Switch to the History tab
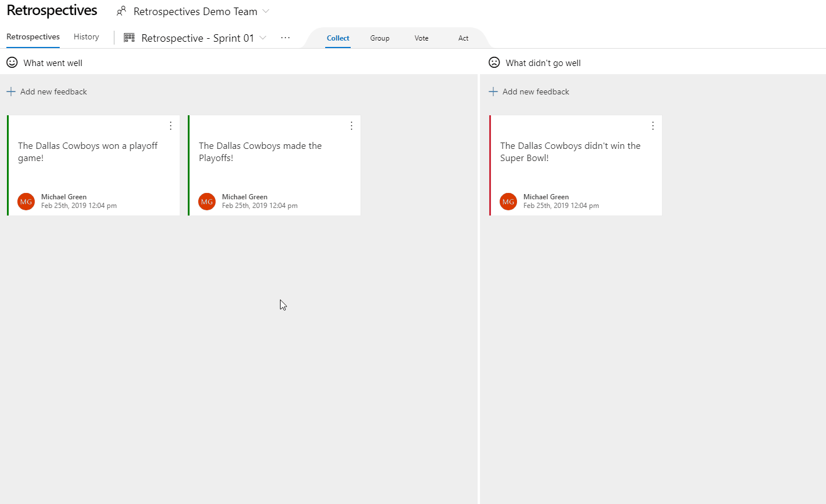The width and height of the screenshot is (826, 504). click(x=86, y=36)
